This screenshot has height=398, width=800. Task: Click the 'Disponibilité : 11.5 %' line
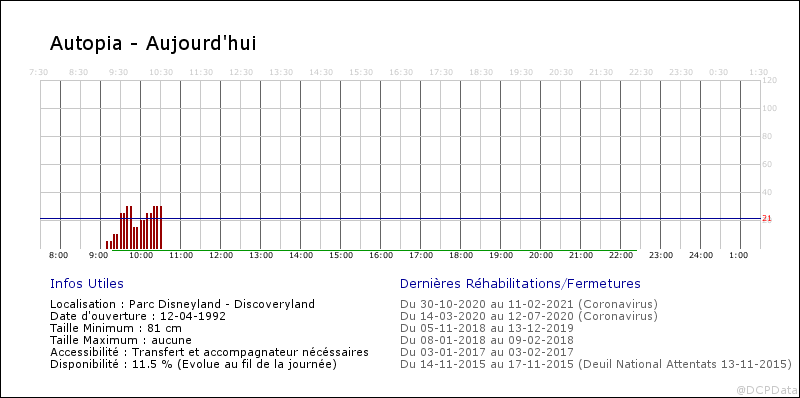coord(193,365)
